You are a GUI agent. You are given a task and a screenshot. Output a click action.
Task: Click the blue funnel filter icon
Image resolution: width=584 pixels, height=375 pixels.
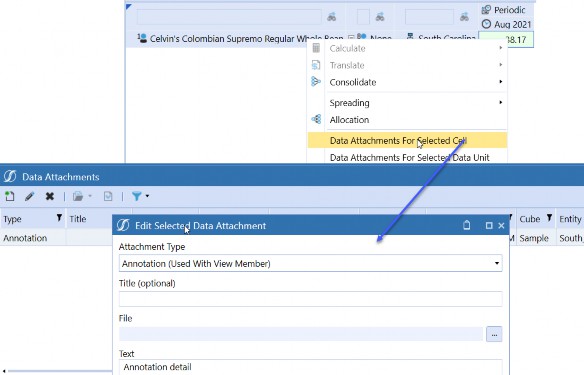[x=137, y=196]
